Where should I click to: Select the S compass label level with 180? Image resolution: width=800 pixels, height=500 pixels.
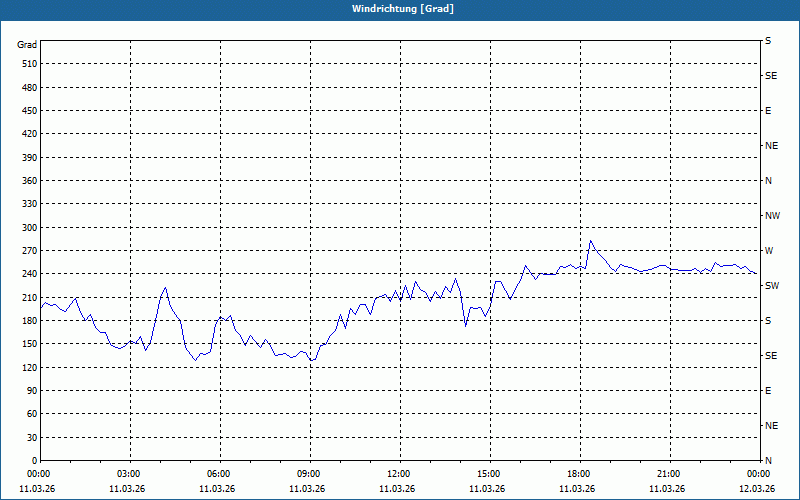768,321
